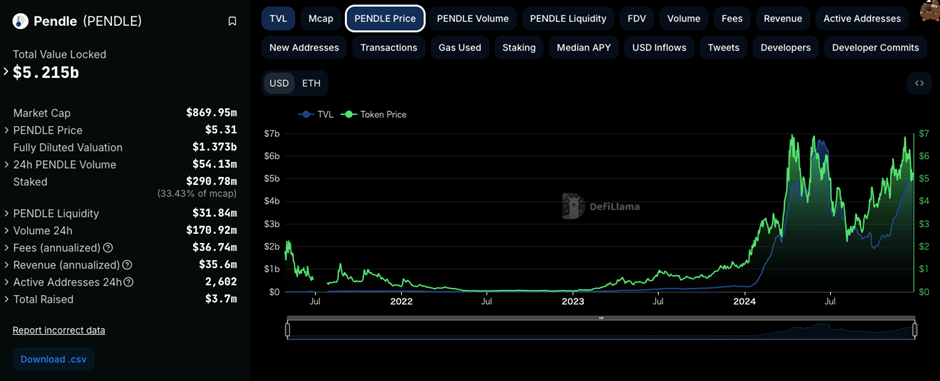Toggle the Developer Commits chart metric

875,47
